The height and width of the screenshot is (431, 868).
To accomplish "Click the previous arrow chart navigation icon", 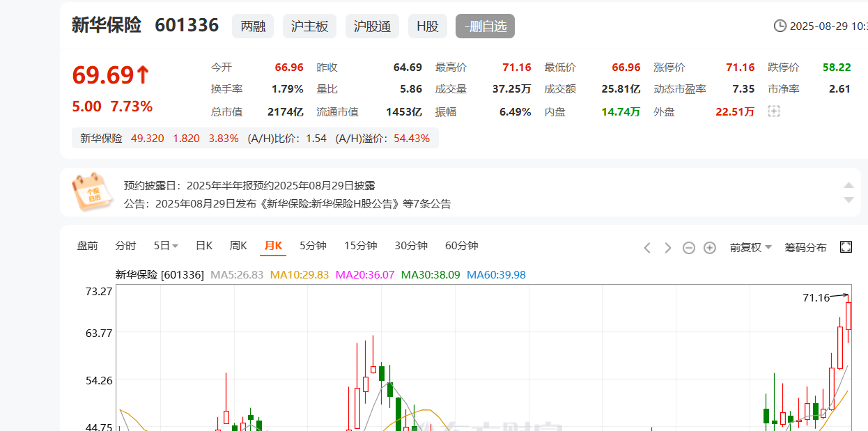I will click(x=647, y=247).
